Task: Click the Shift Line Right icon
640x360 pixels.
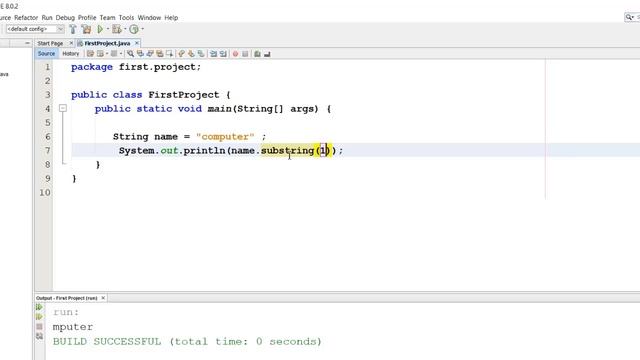Action: coord(223,54)
